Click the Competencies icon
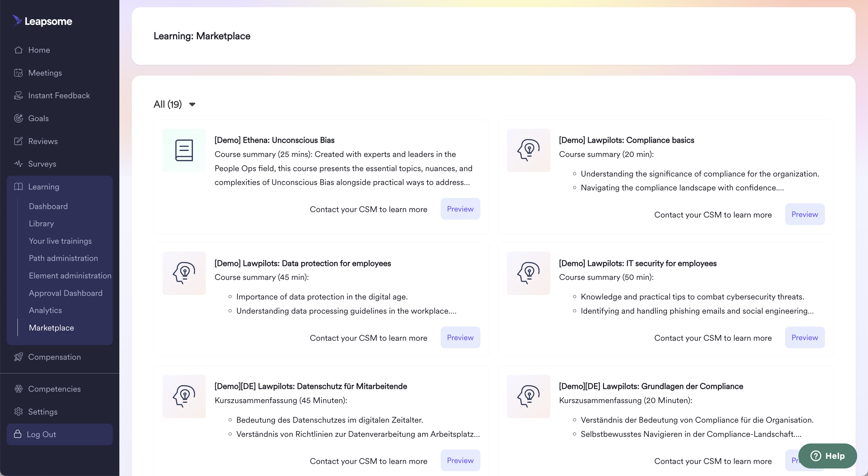Viewport: 868px width, 476px height. (18, 389)
